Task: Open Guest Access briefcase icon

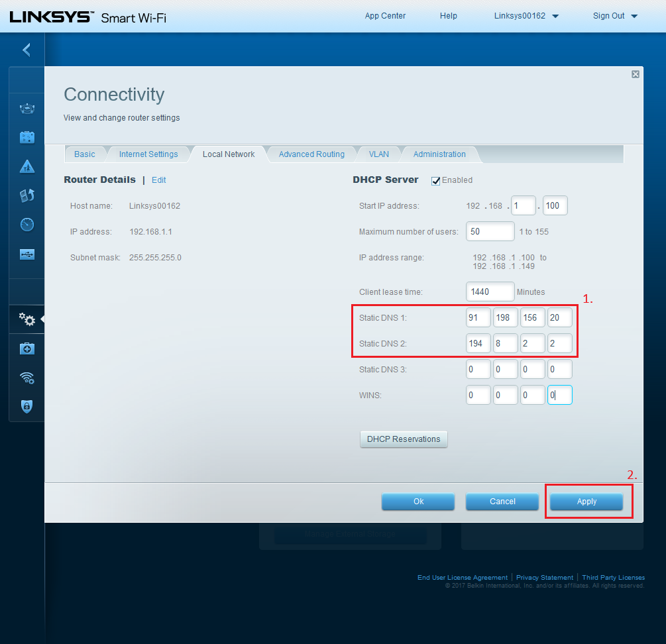Action: tap(27, 138)
